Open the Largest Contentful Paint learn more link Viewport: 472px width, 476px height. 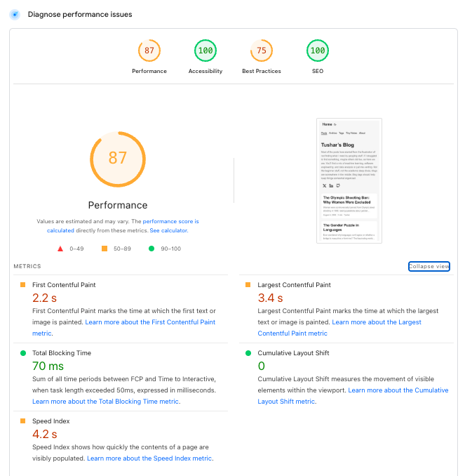[x=377, y=322]
